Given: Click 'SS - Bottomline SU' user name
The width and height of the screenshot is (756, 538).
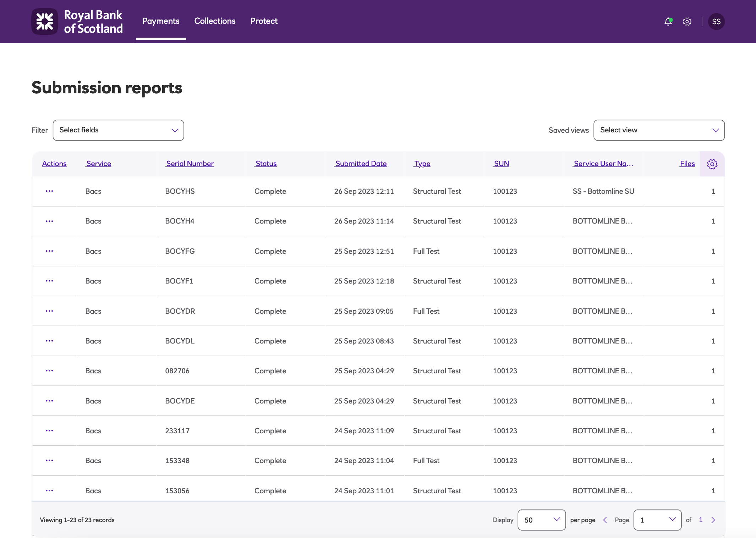Looking at the screenshot, I should click(603, 191).
